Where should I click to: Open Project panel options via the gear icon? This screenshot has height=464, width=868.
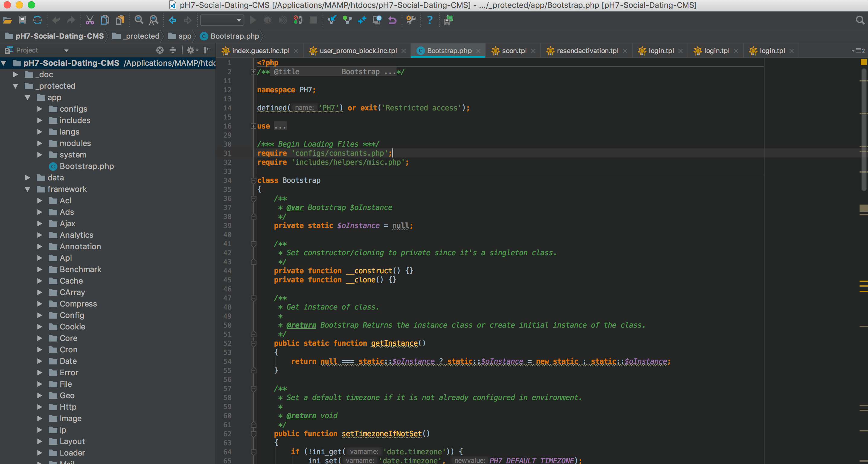point(191,50)
